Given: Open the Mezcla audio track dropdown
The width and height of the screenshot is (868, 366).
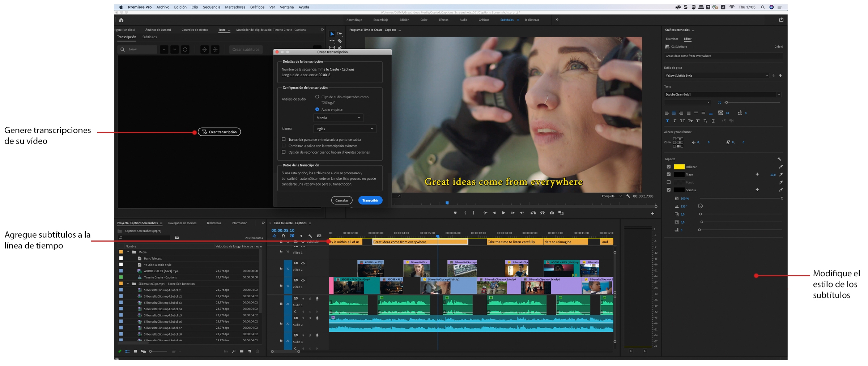Looking at the screenshot, I should tap(338, 118).
